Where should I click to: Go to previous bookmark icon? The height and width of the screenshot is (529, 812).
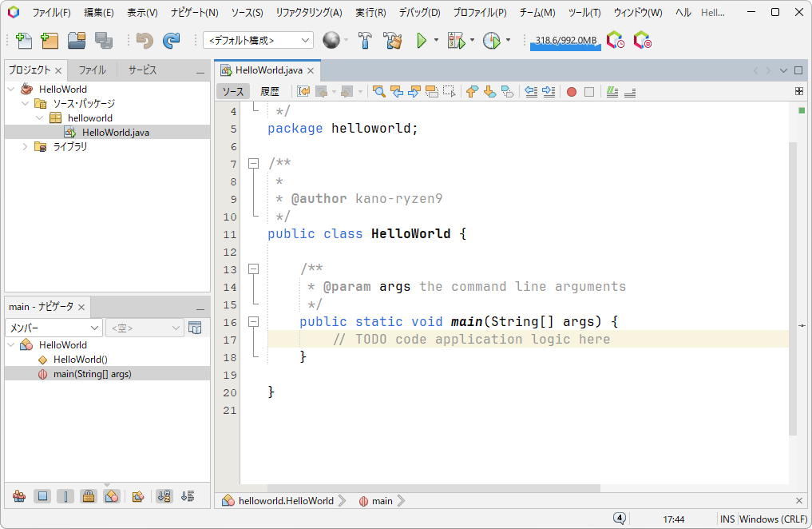pyautogui.click(x=472, y=92)
